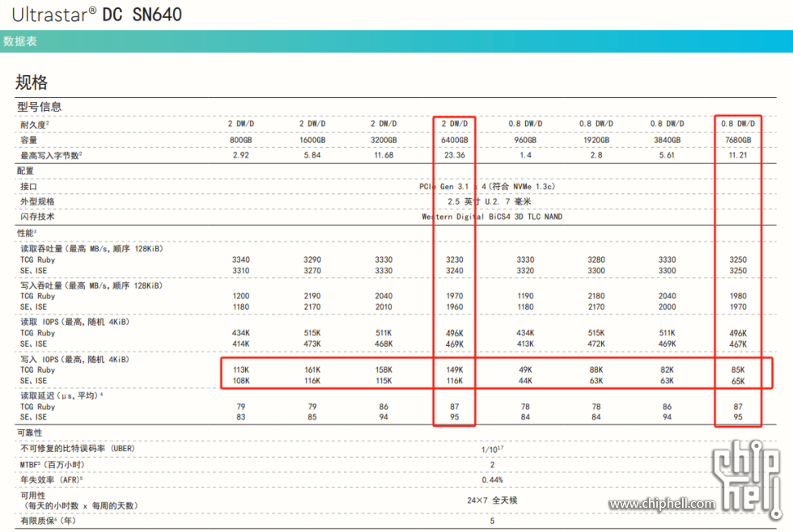This screenshot has height=532, width=793.
Task: Click the UBER value 1/10^17
Action: [492, 450]
